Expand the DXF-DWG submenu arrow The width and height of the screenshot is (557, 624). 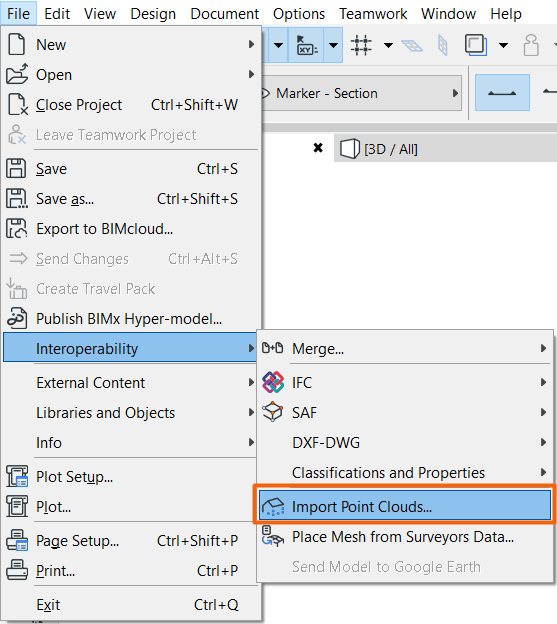tap(543, 442)
